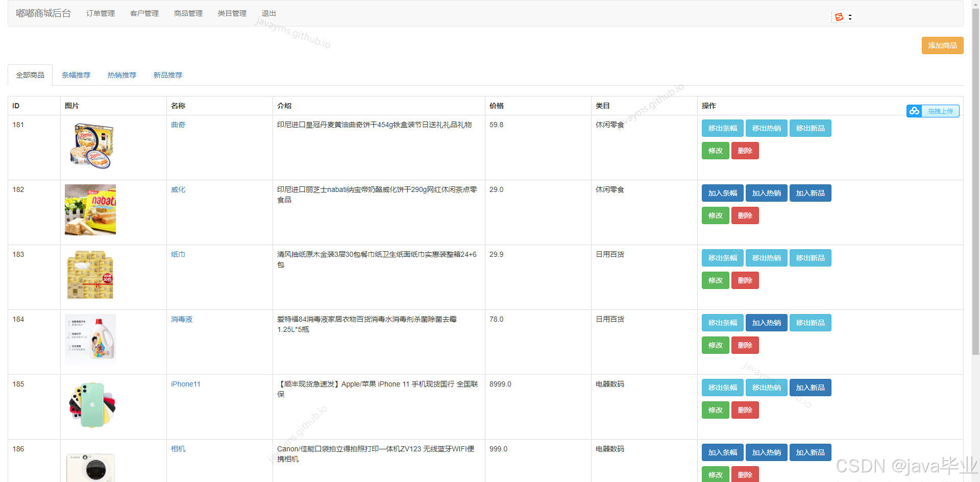The image size is (980, 482).
Task: Click 移出热销 for product 185 iPhone11
Action: (x=767, y=388)
